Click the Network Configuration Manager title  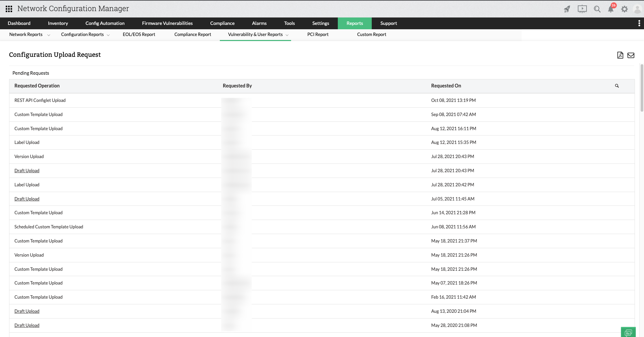click(x=73, y=9)
